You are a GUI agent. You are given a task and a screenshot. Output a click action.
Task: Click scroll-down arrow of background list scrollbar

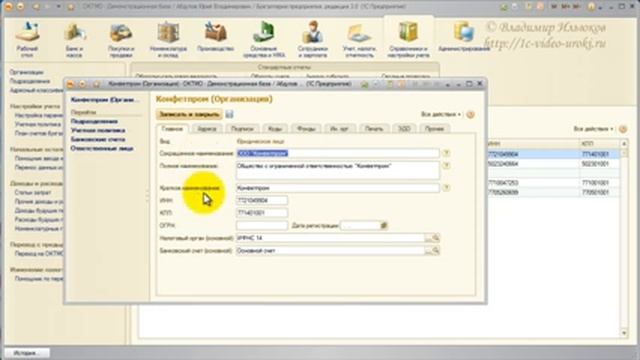coord(624,333)
